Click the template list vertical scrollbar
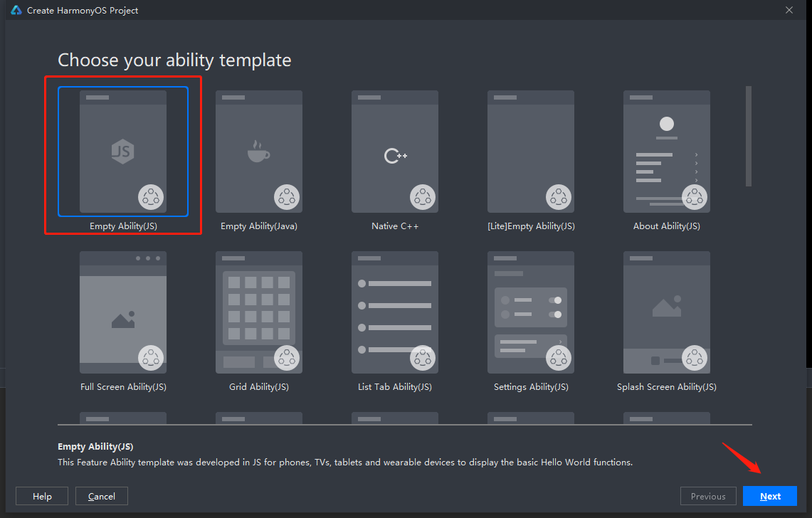Screen dimensions: 812x518 point(748,136)
